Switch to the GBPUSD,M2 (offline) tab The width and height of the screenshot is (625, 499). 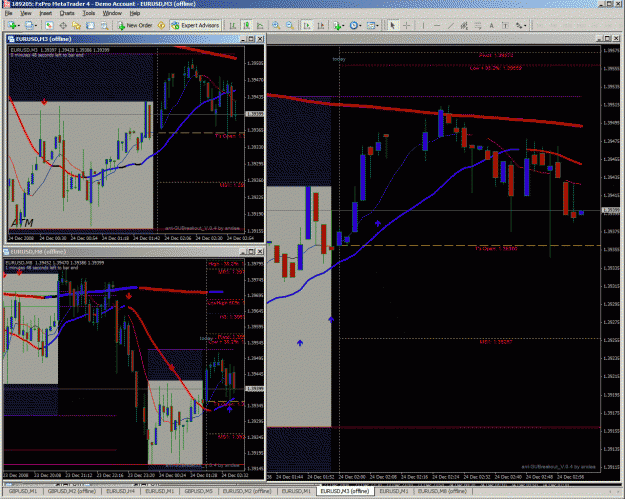[72, 491]
